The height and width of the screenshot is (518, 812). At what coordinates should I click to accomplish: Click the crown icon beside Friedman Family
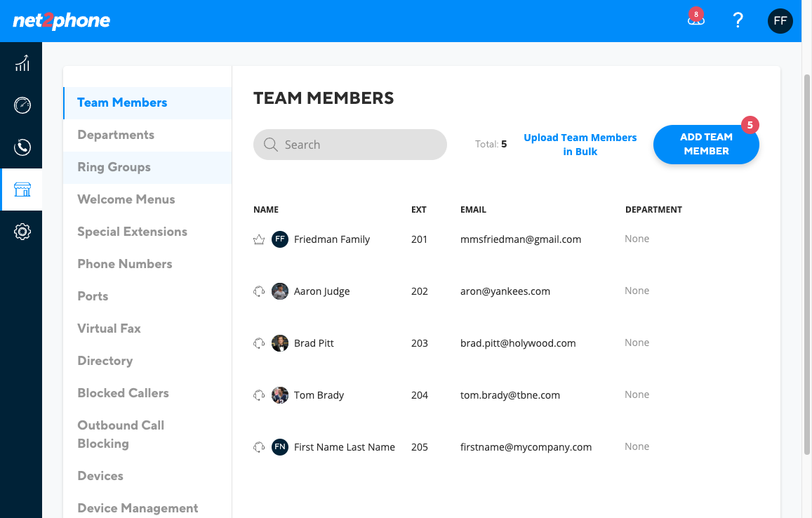tap(259, 239)
